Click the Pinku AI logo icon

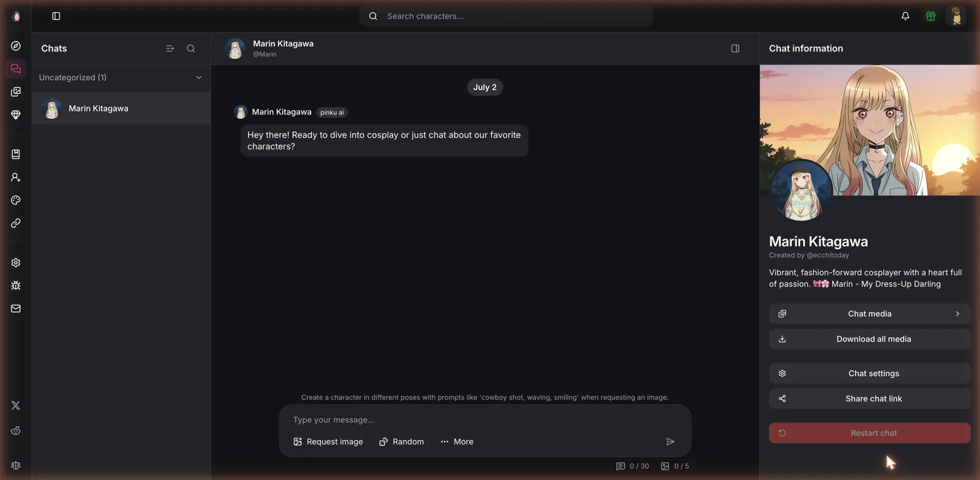(x=16, y=16)
